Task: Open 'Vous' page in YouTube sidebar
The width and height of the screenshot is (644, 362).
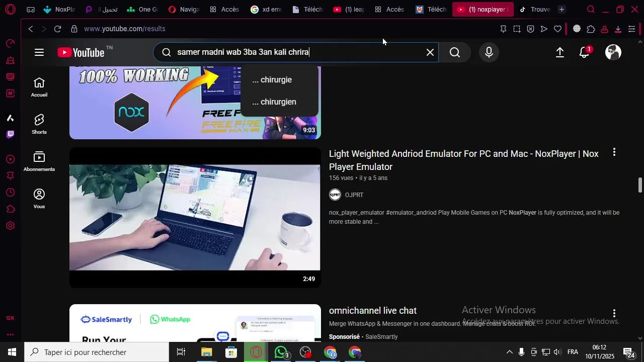Action: click(x=39, y=199)
